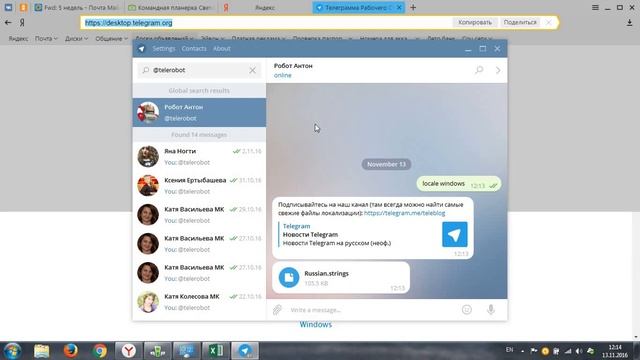Open Катя Васильева МК message from 29.10.16
640x360 pixels.
(x=199, y=214)
